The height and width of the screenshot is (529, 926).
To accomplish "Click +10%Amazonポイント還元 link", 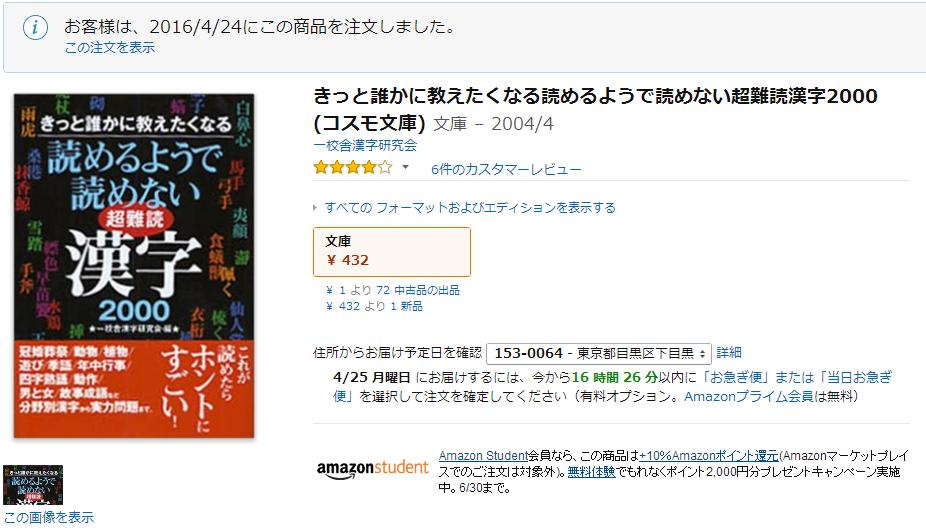I will (x=709, y=456).
